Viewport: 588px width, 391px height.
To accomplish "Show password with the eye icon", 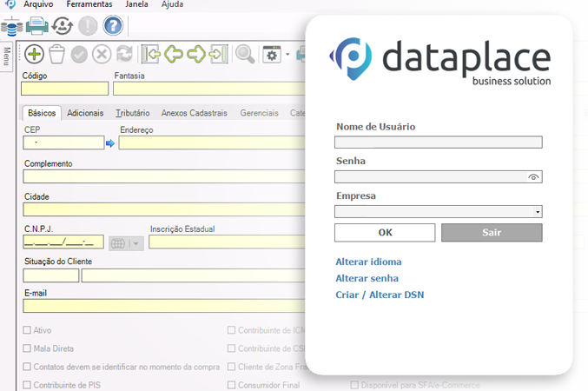I will pyautogui.click(x=533, y=177).
